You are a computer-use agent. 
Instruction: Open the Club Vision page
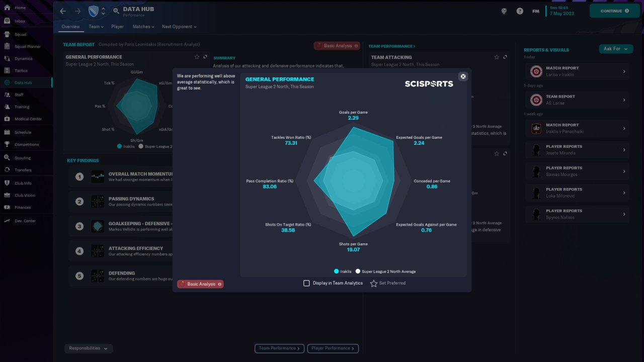26,196
